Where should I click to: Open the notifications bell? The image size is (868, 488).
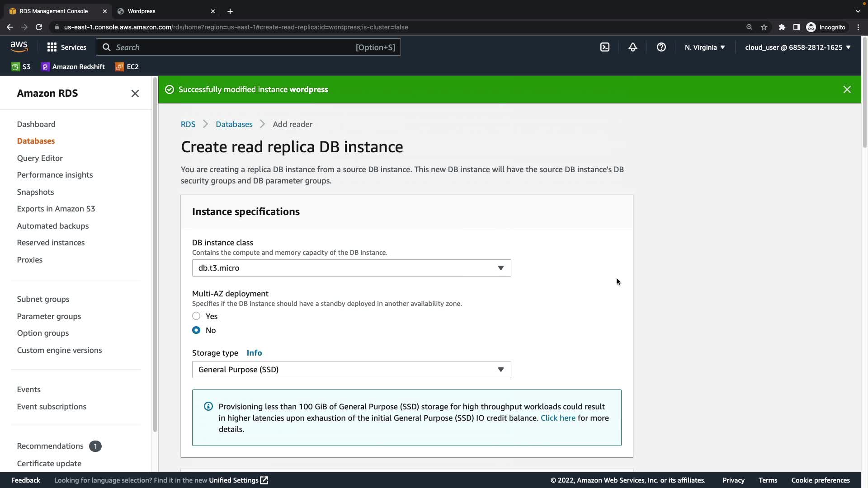pos(633,47)
